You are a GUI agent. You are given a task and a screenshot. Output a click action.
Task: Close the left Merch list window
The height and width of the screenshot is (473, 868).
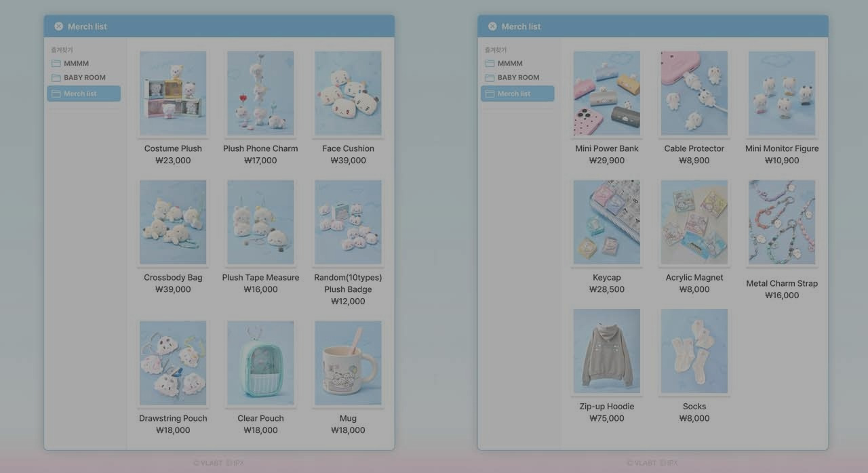pyautogui.click(x=59, y=26)
